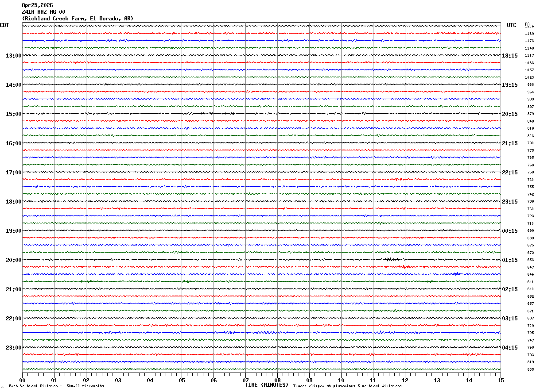Click the DC offset value "742"

tap(530, 194)
